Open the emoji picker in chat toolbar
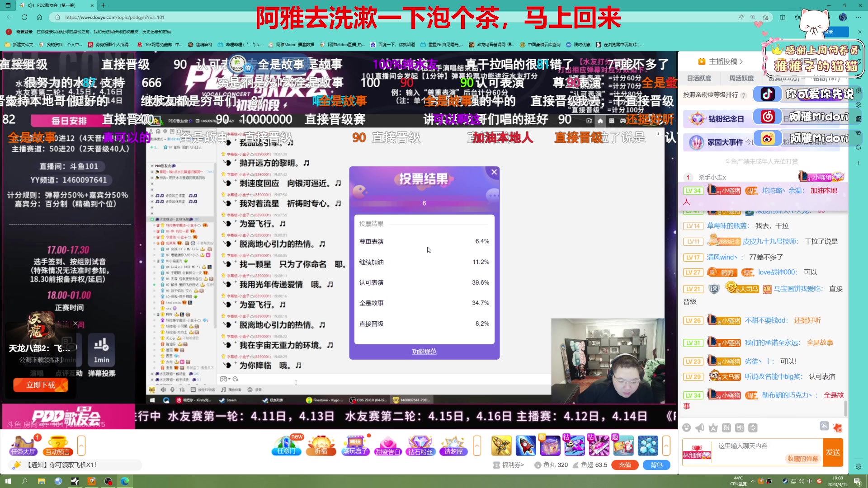868x488 pixels. pyautogui.click(x=687, y=427)
